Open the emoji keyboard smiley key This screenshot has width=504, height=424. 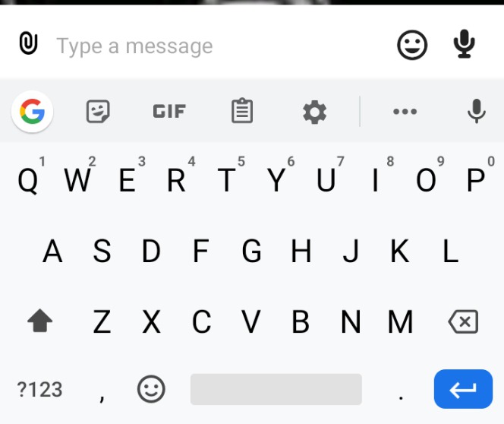click(x=151, y=389)
